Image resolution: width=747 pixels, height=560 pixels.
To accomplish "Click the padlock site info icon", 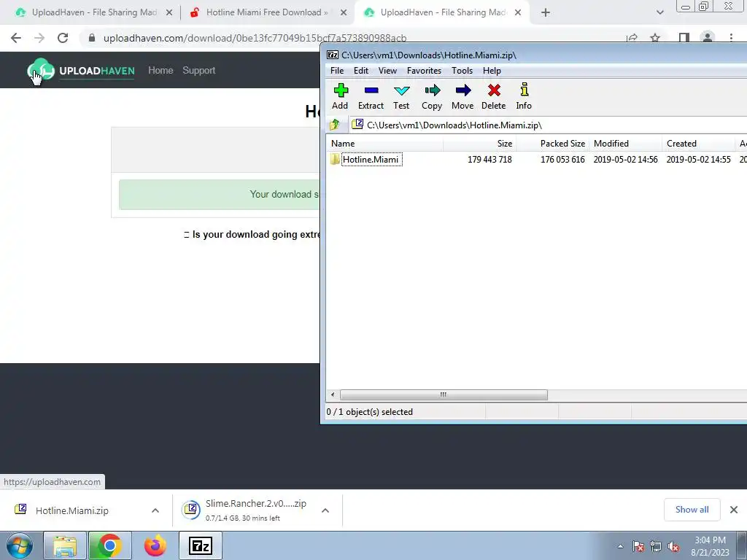I will click(92, 38).
